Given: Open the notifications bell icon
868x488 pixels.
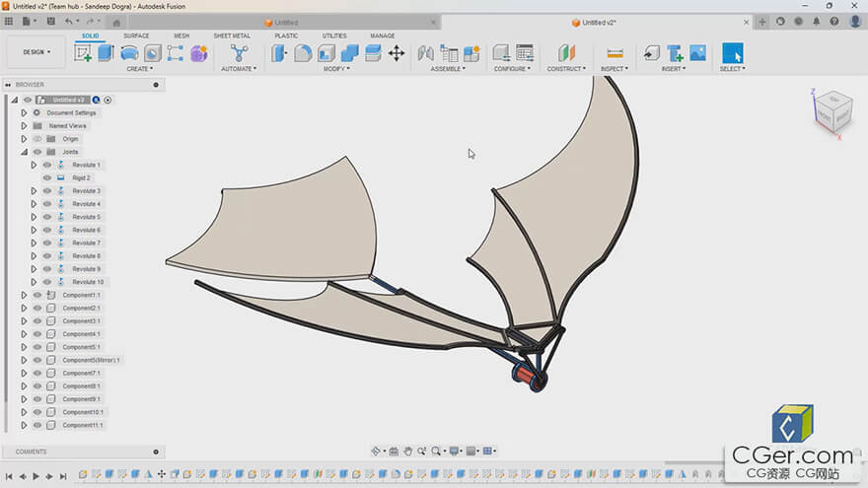Looking at the screenshot, I should 817,22.
